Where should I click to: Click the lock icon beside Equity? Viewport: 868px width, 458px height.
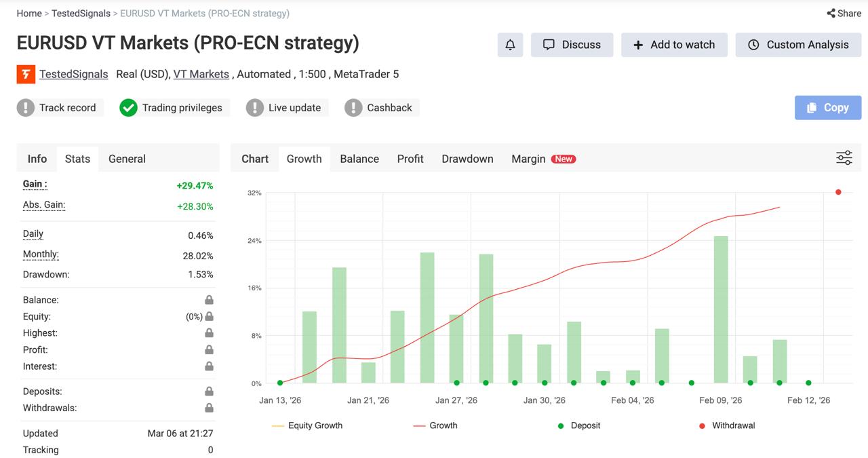209,316
